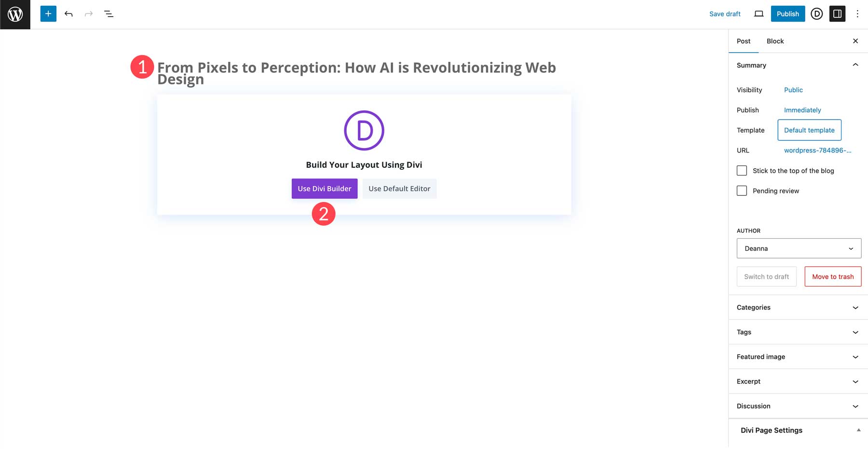Click the Undo arrow icon
Viewport: 868px width, 449px height.
(x=69, y=14)
